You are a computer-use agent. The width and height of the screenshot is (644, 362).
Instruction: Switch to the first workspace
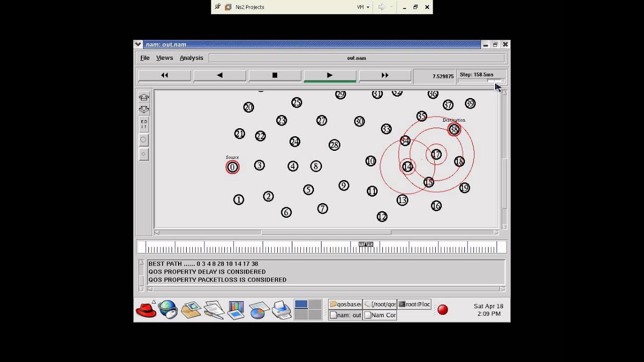point(301,304)
